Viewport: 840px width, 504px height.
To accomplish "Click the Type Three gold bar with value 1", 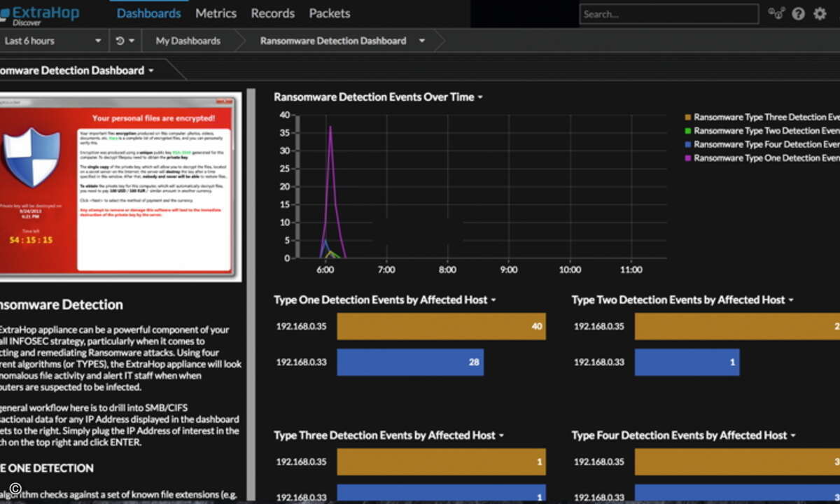I will [x=441, y=462].
